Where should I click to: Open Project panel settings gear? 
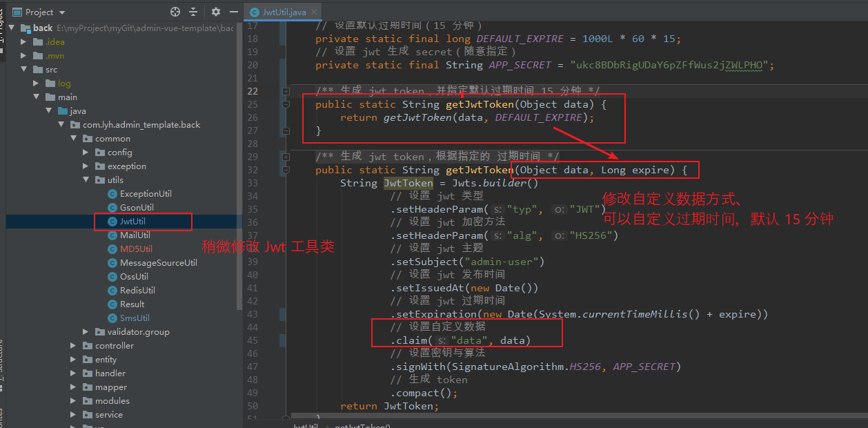coord(216,12)
